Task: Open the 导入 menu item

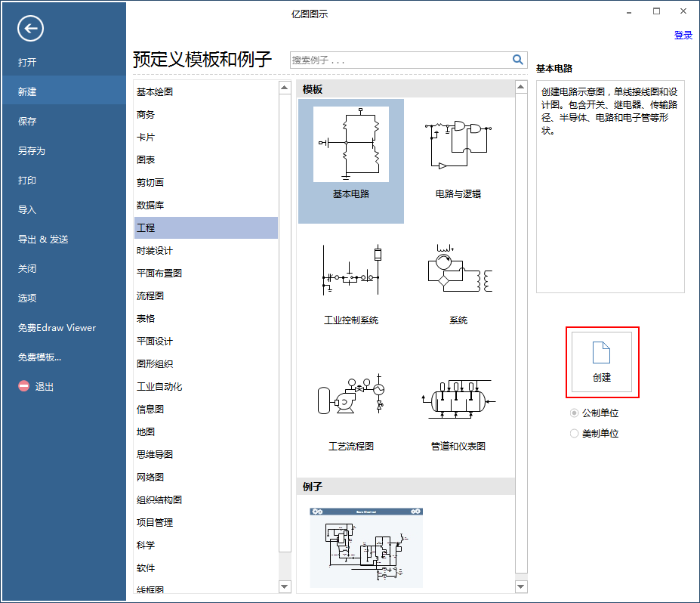Action: 63,209
